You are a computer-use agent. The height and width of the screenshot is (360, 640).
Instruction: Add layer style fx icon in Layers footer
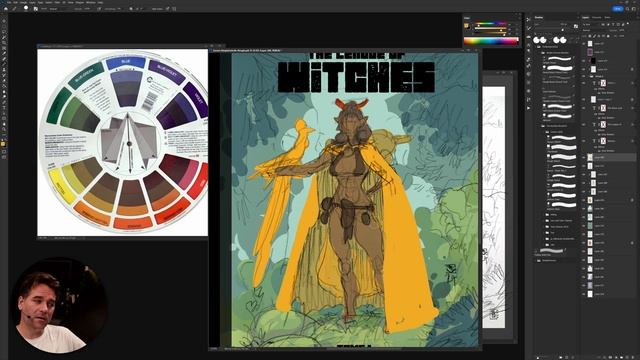point(604,358)
